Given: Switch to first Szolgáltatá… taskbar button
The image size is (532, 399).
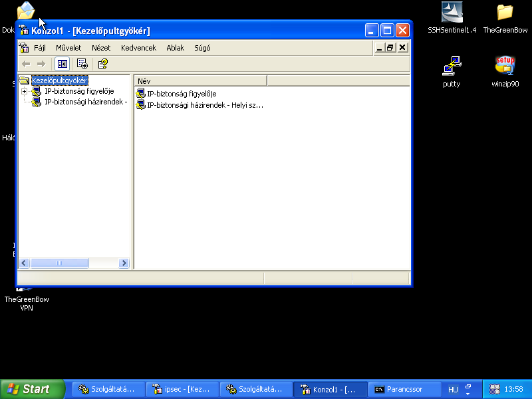Looking at the screenshot, I should click(x=108, y=389).
